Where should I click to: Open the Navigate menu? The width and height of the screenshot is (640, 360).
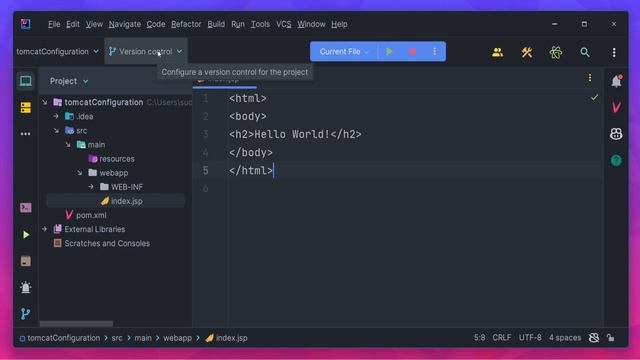(x=124, y=24)
